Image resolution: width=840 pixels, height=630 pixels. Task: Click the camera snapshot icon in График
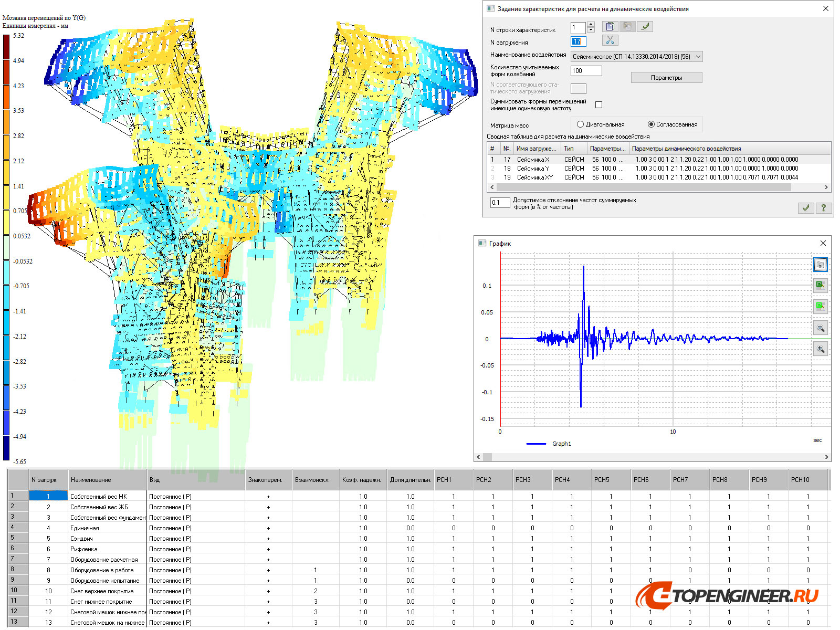[x=820, y=265]
